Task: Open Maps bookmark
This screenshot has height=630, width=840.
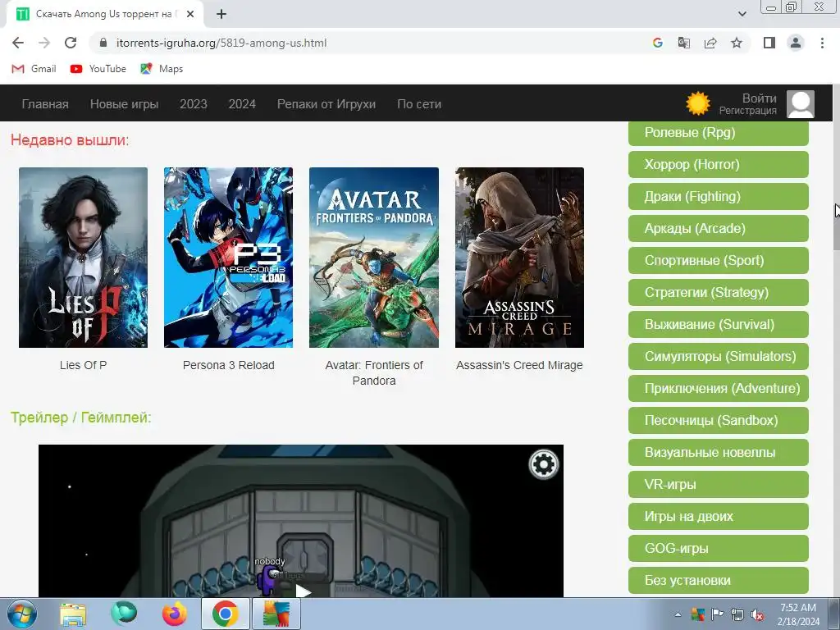Action: click(x=162, y=69)
